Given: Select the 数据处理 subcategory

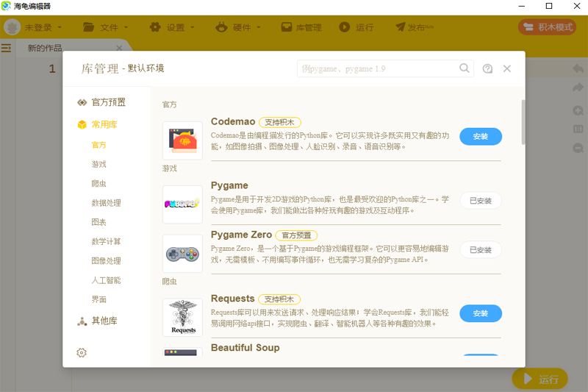Looking at the screenshot, I should coord(106,203).
